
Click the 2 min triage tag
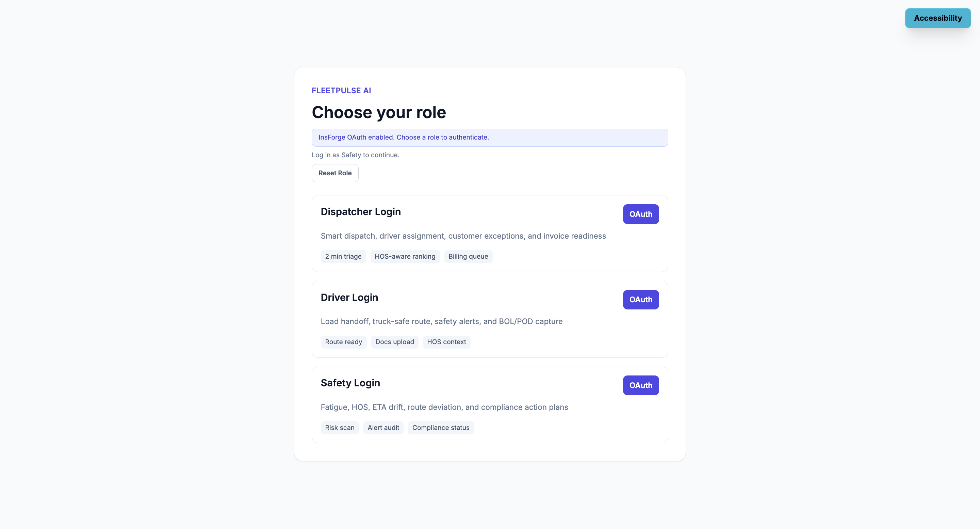coord(343,257)
